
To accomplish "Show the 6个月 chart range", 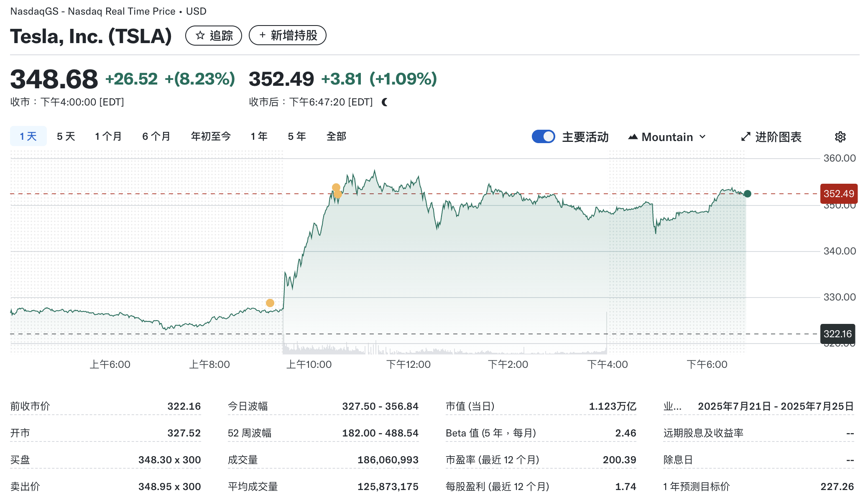I will (156, 136).
